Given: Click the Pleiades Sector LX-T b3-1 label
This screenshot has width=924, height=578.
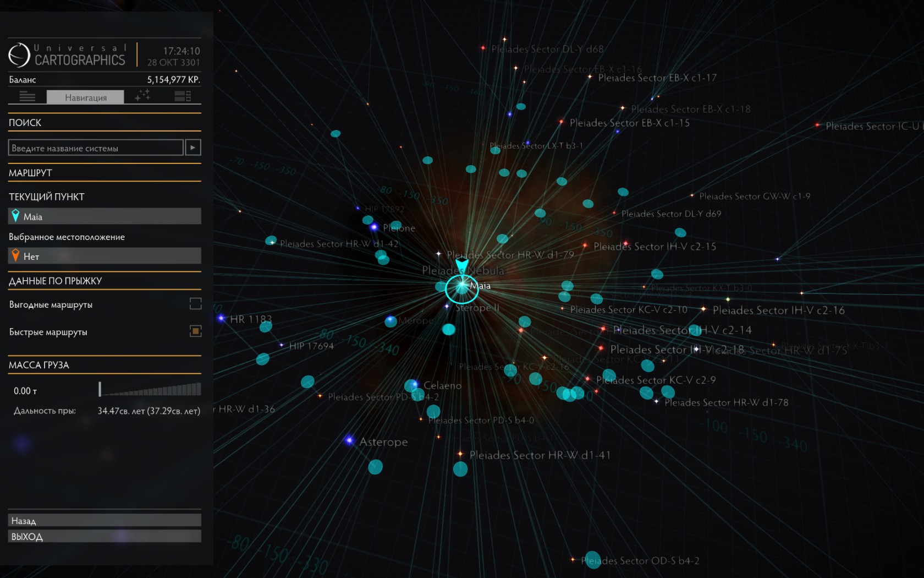Looking at the screenshot, I should [x=536, y=146].
